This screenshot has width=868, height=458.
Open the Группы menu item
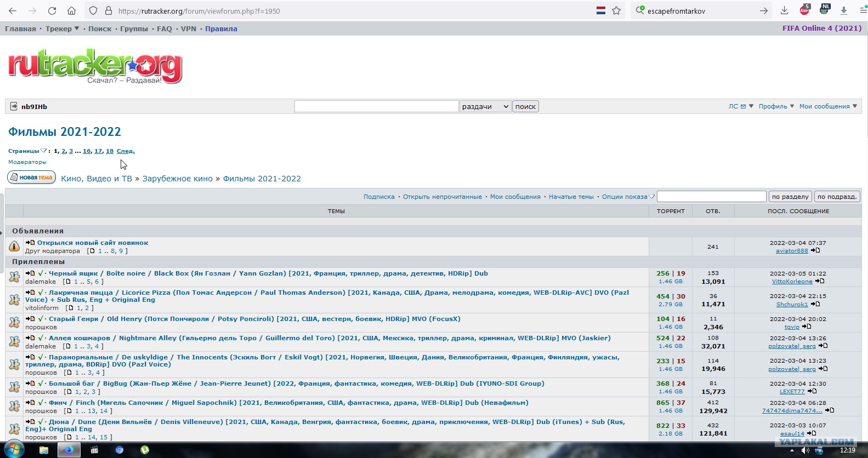tap(134, 28)
